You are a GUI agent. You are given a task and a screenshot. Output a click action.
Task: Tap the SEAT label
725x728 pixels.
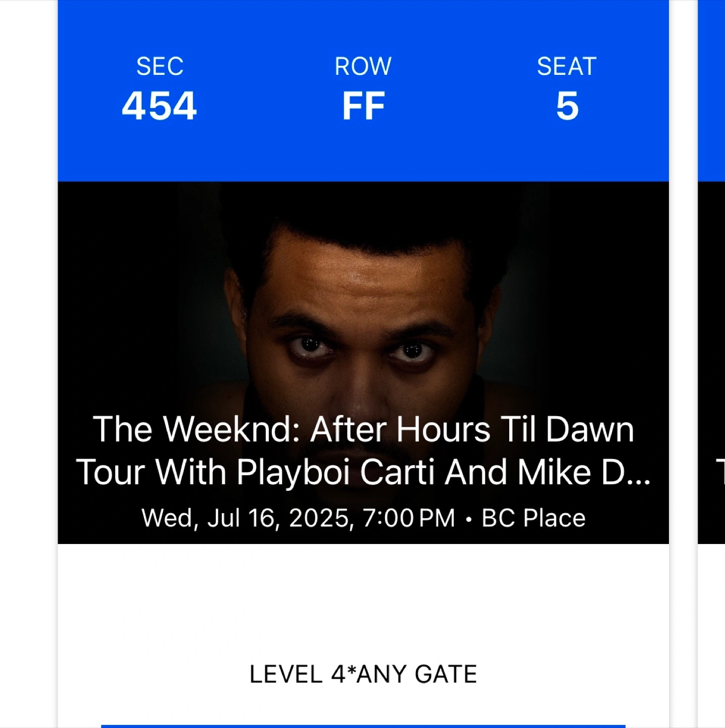point(567,66)
